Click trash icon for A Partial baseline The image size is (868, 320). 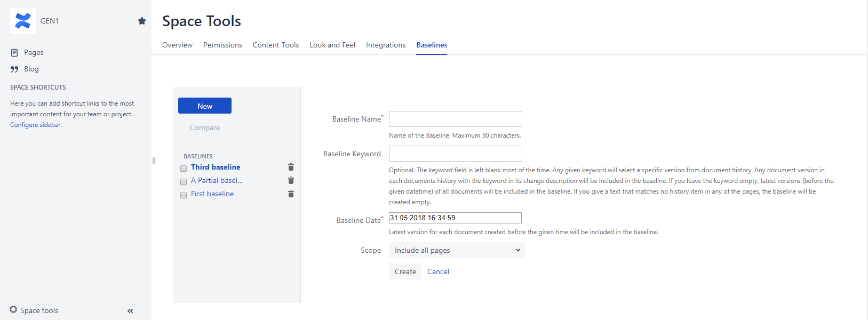click(x=291, y=180)
